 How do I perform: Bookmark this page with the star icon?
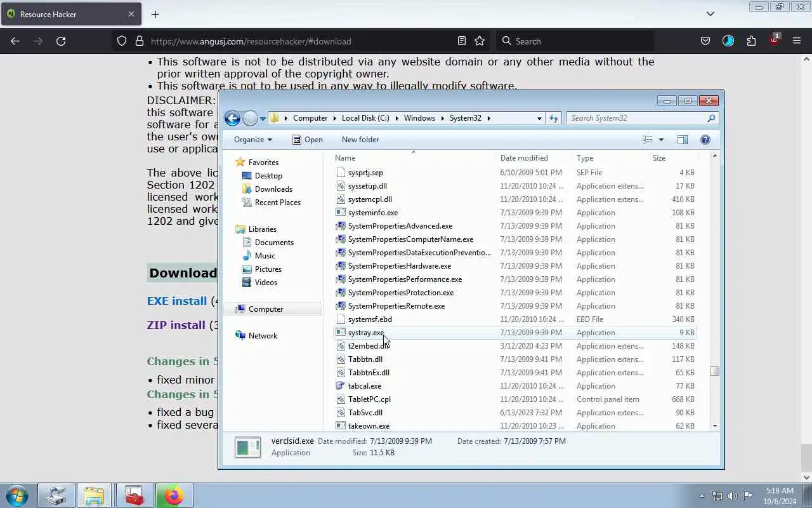480,41
